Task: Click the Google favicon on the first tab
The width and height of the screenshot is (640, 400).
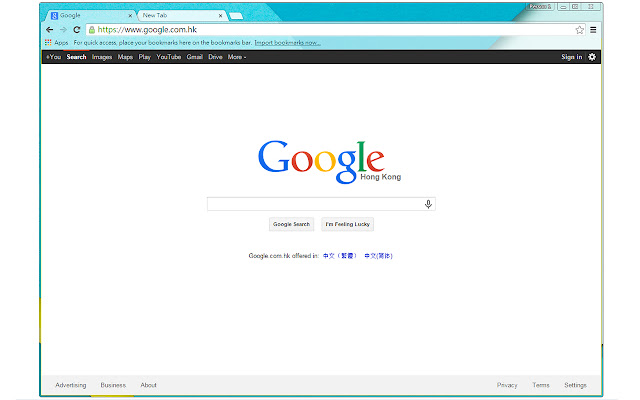Action: tap(54, 16)
